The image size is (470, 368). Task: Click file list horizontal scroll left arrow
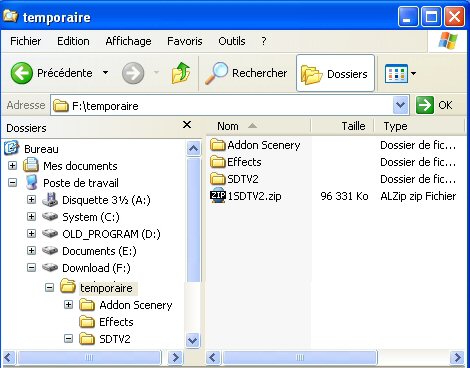click(x=213, y=358)
